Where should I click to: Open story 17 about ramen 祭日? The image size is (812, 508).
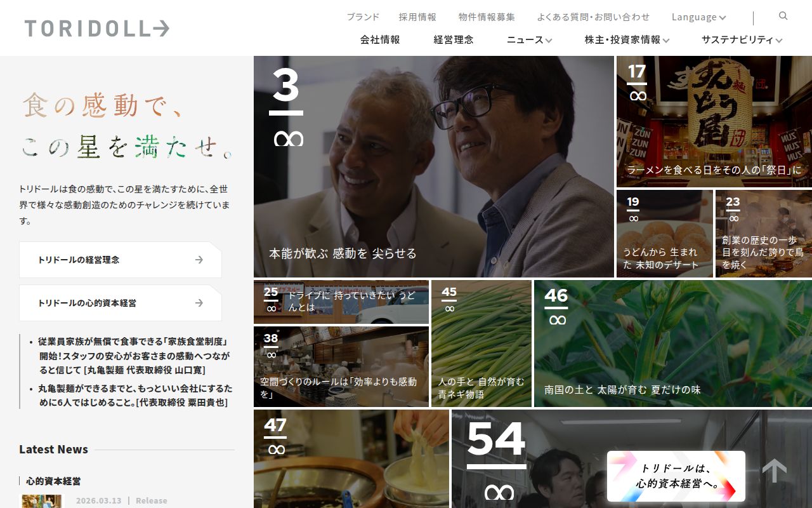click(x=714, y=121)
